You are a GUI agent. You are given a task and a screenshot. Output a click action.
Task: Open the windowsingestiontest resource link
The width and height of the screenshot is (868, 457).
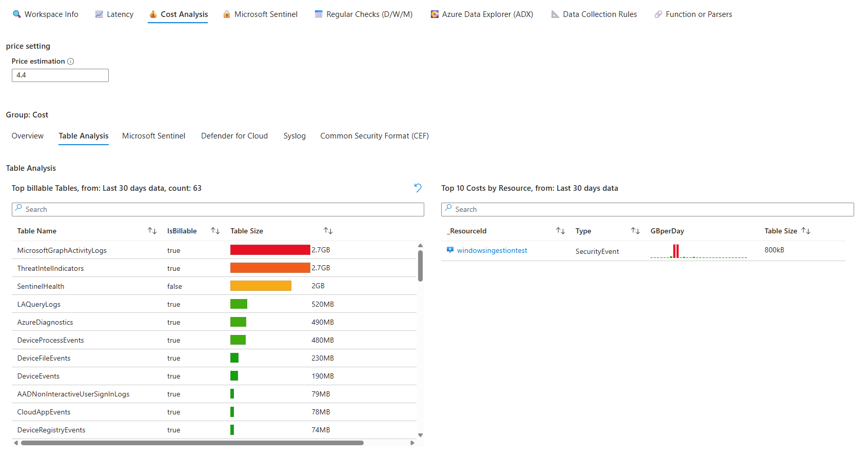[492, 251]
